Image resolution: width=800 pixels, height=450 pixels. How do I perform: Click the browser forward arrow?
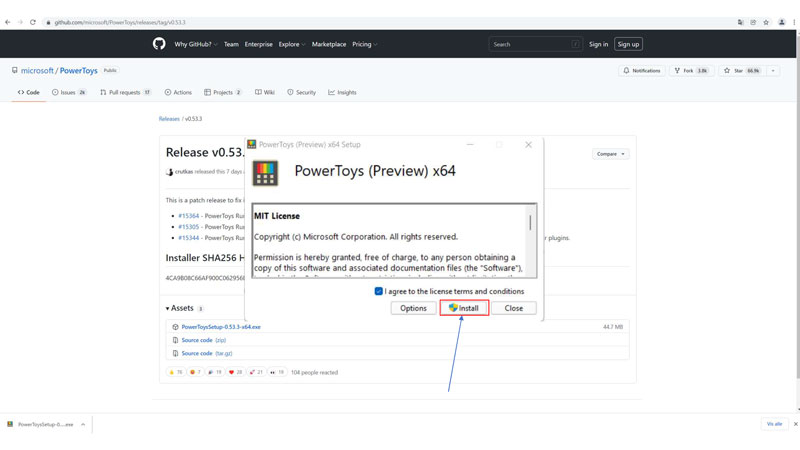[20, 22]
